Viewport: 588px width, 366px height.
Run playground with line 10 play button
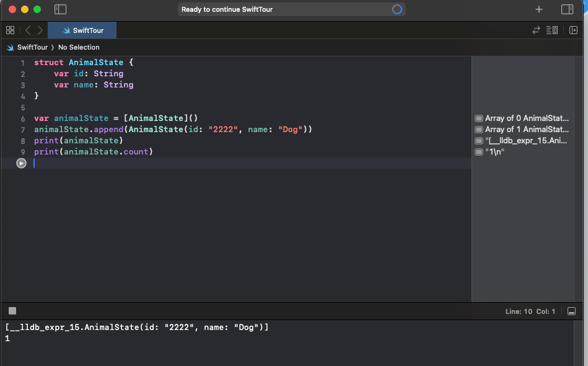22,163
